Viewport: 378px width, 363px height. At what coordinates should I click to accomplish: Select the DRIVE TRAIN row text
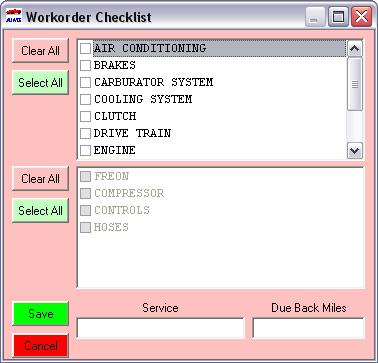(132, 133)
